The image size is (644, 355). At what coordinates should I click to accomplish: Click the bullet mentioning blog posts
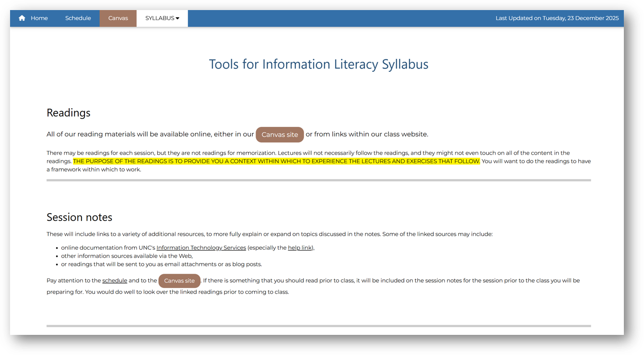pyautogui.click(x=161, y=264)
